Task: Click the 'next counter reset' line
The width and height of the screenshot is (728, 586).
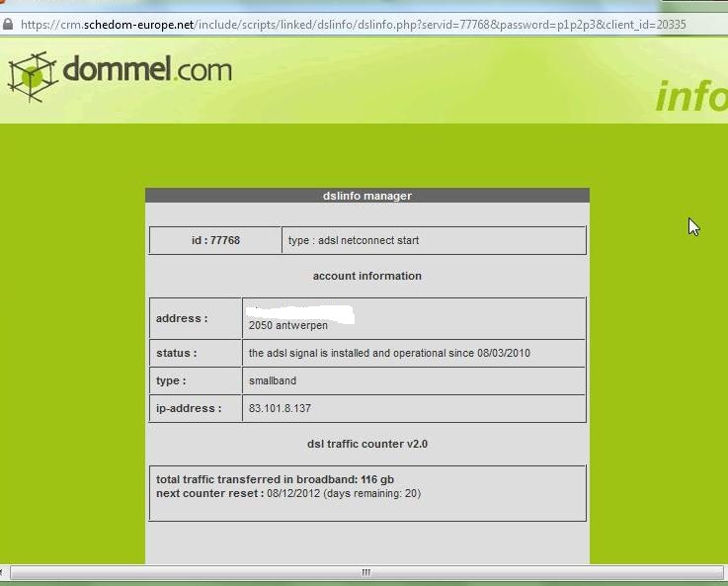Action: 288,493
